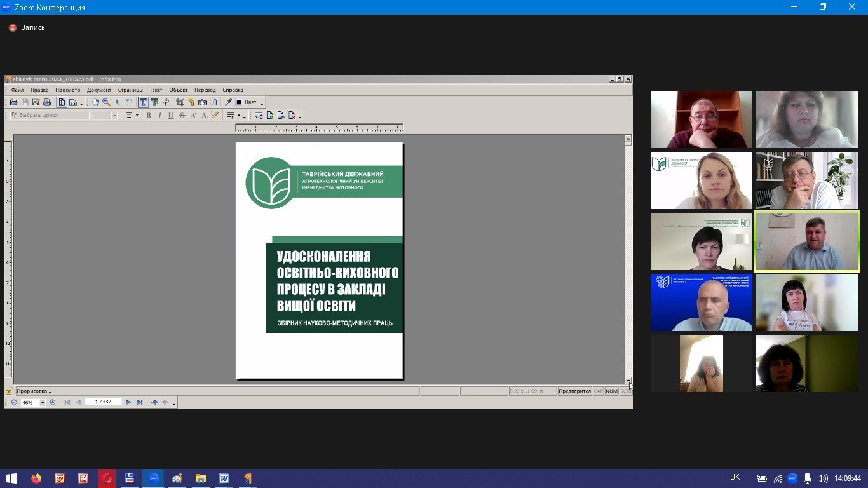868x488 pixels.
Task: Click the black Цвет color swatch
Action: [x=240, y=102]
